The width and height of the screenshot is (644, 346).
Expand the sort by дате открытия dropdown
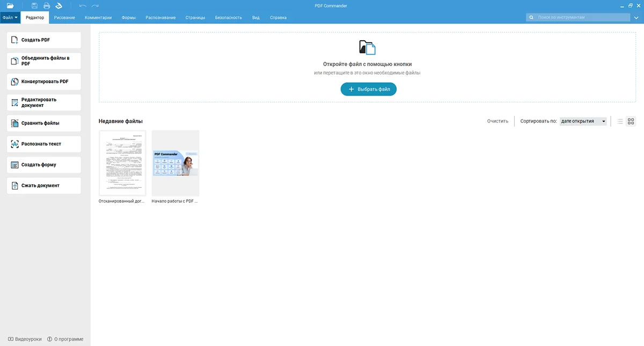tap(583, 121)
